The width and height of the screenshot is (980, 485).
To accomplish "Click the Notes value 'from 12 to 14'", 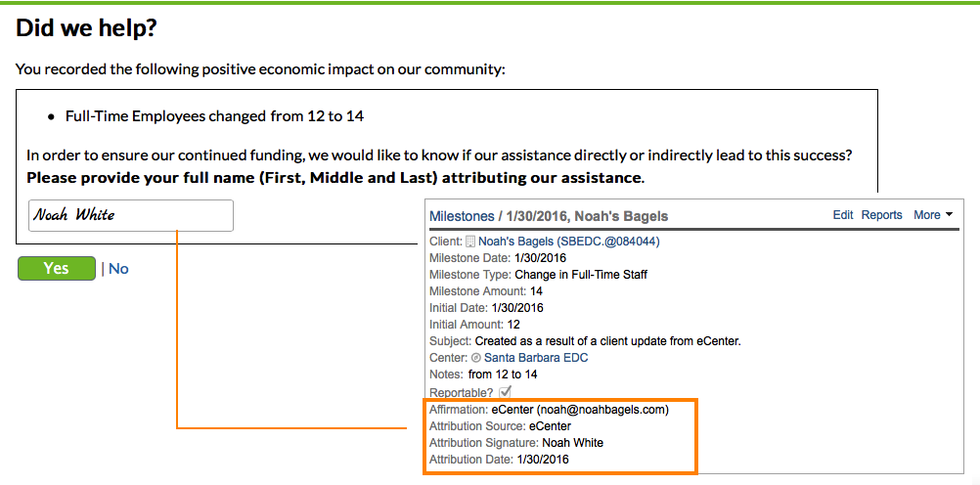I will pyautogui.click(x=503, y=375).
